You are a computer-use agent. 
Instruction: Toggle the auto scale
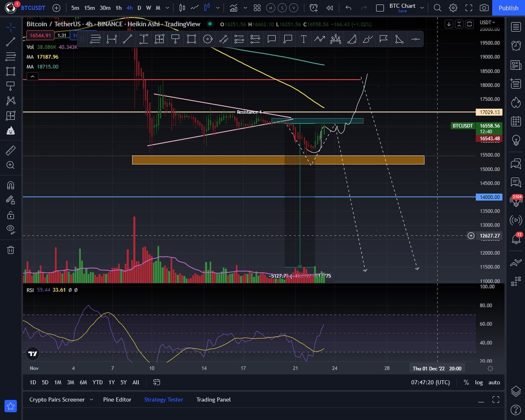(494, 382)
